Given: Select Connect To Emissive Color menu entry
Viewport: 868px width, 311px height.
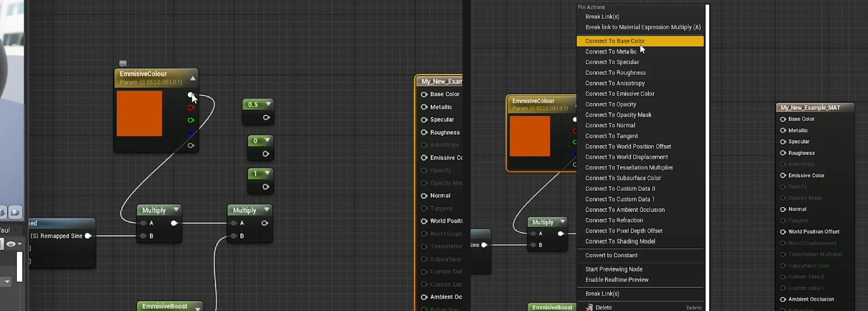Looking at the screenshot, I should click(x=640, y=94).
